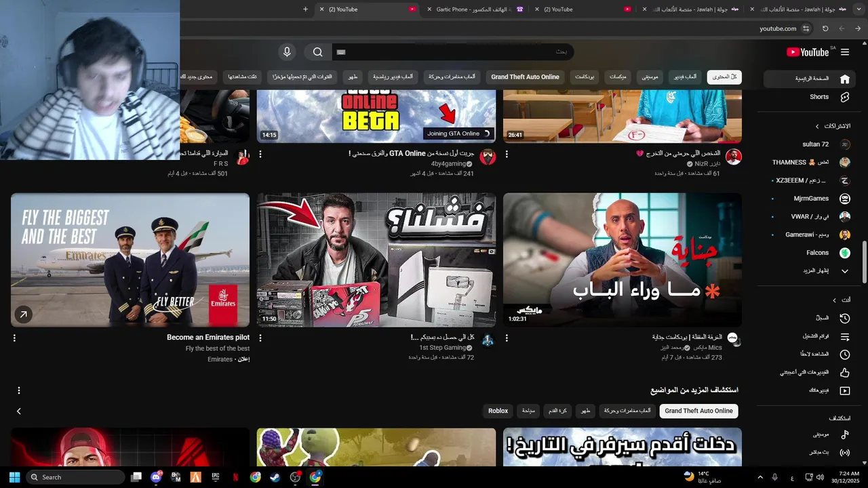The height and width of the screenshot is (488, 868).
Task: Open more options for Mics podcast video
Action: (507, 338)
